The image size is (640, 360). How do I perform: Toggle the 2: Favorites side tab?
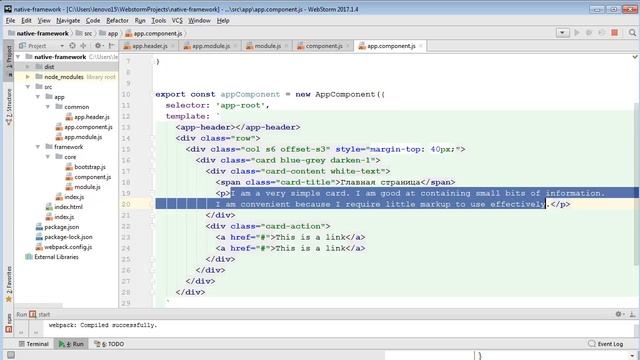pos(9,284)
